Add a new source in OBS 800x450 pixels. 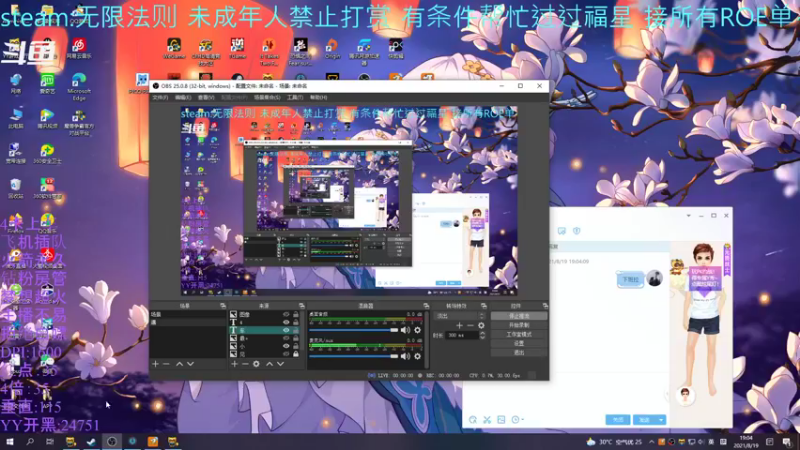click(x=234, y=364)
